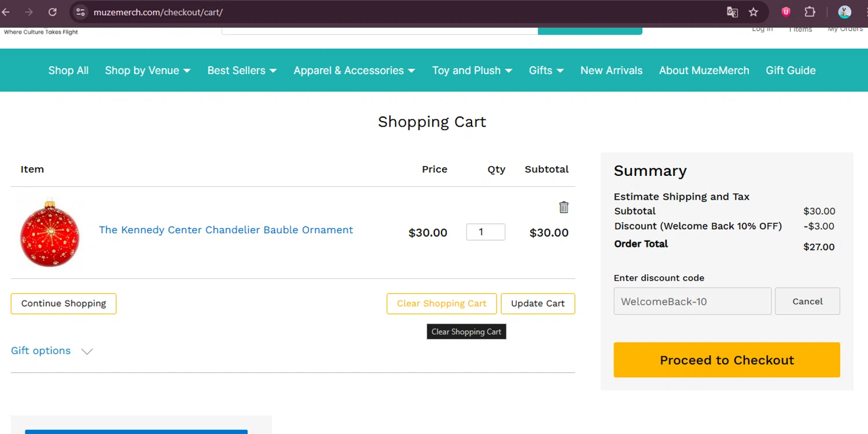Expand the Best Sellers menu

pos(242,71)
